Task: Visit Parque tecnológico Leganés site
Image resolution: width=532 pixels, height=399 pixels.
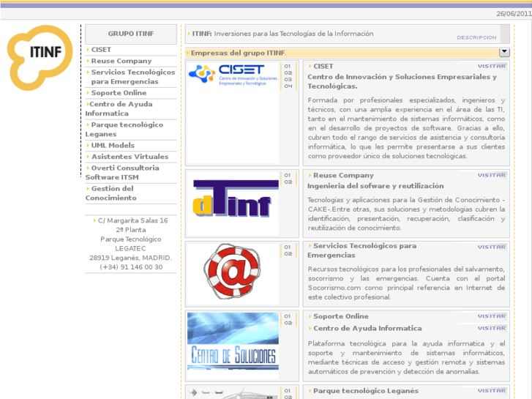Action: [x=492, y=390]
